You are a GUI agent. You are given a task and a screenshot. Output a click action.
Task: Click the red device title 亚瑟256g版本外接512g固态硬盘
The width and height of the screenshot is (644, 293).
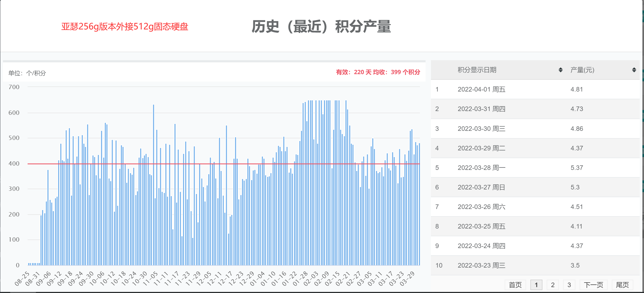tap(125, 26)
